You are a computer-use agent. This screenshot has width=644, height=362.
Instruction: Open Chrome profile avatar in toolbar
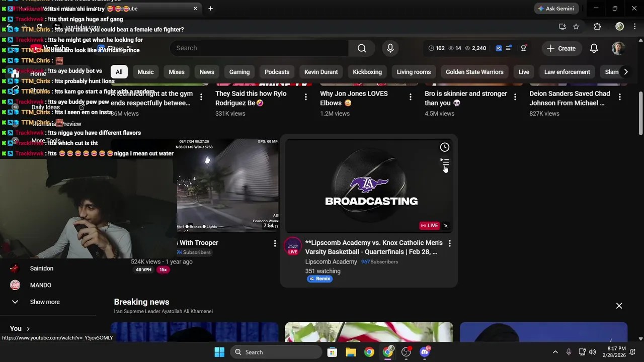point(620,27)
